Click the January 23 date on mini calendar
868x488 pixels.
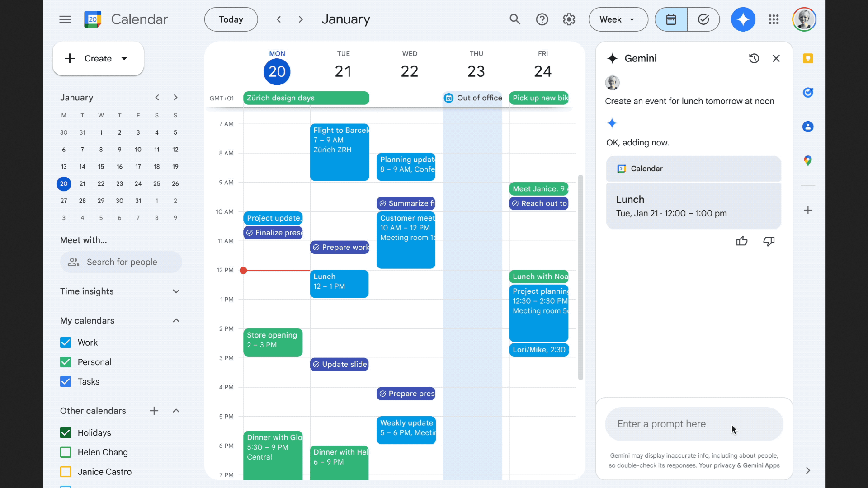[119, 183]
